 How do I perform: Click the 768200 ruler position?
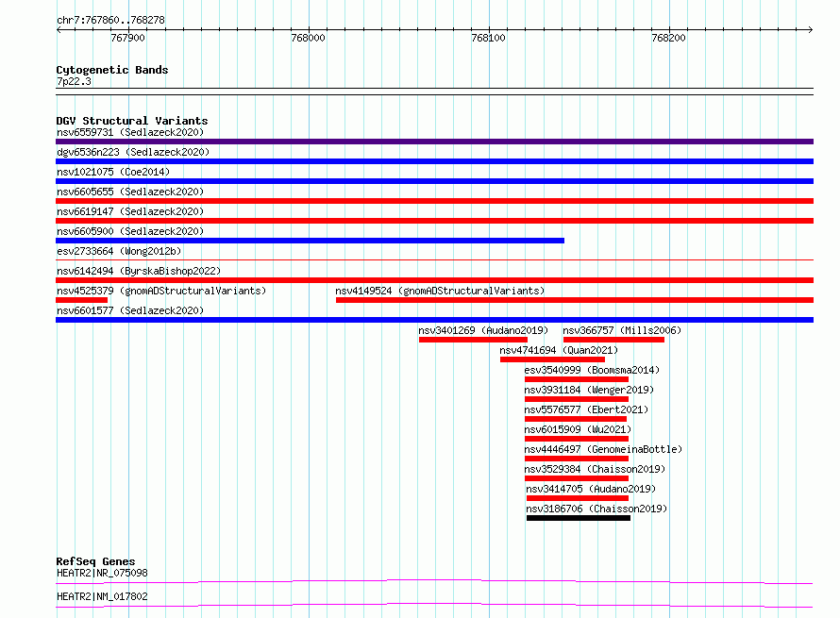pyautogui.click(x=668, y=38)
